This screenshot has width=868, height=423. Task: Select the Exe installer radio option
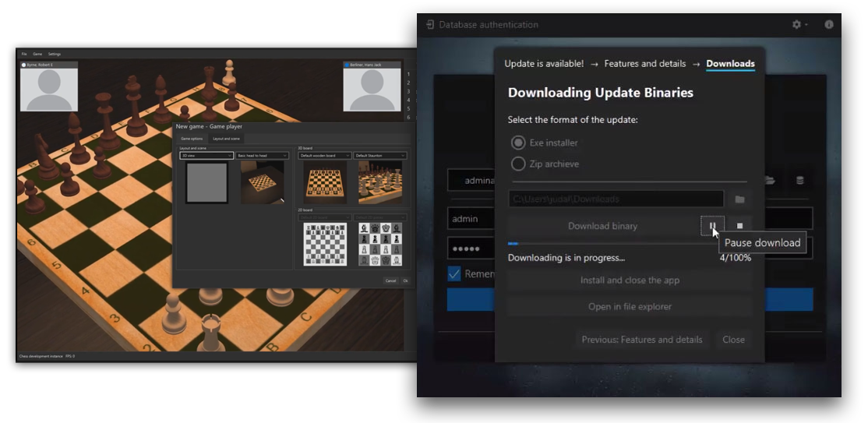pyautogui.click(x=518, y=143)
